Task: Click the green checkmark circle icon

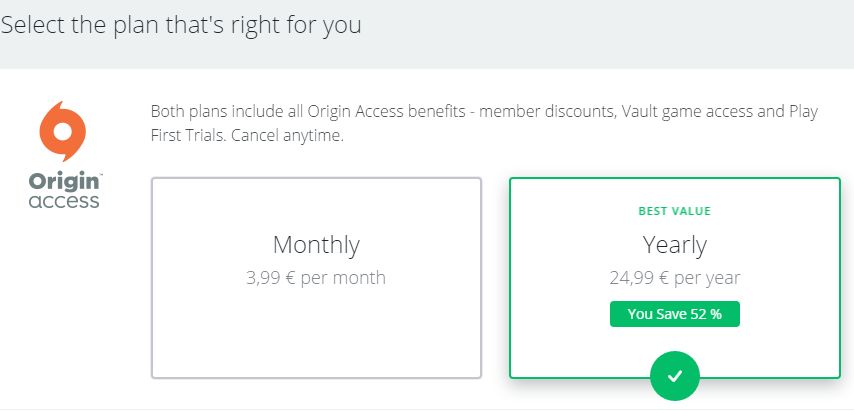Action: (674, 376)
